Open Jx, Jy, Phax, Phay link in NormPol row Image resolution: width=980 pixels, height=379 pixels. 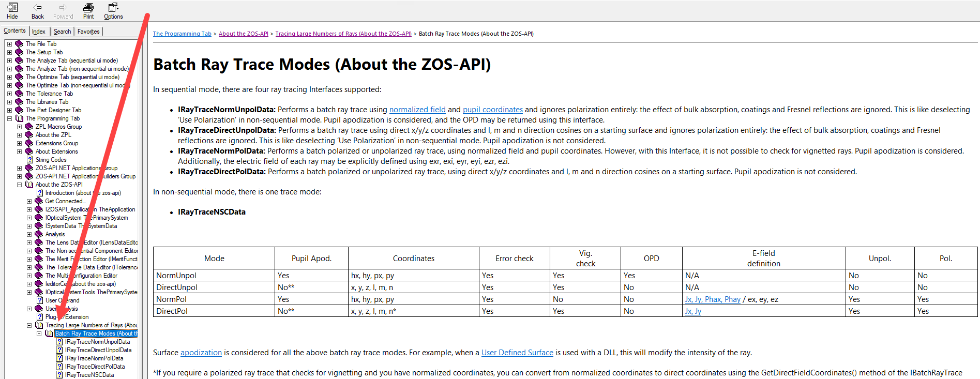coord(713,299)
